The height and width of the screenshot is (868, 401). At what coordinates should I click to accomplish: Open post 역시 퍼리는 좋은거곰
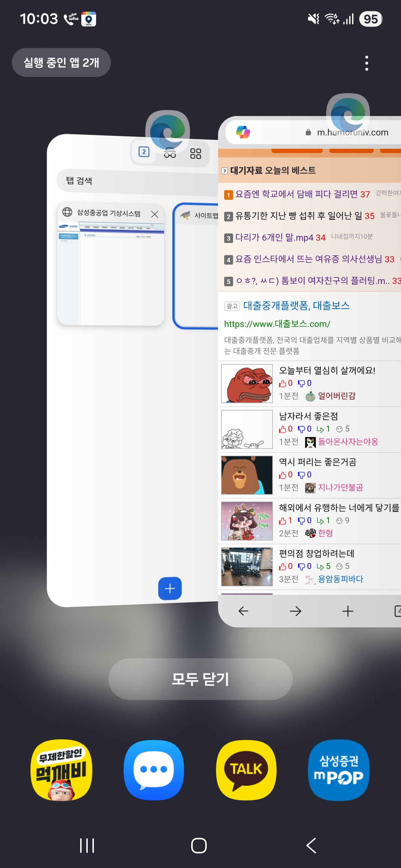coord(317,462)
